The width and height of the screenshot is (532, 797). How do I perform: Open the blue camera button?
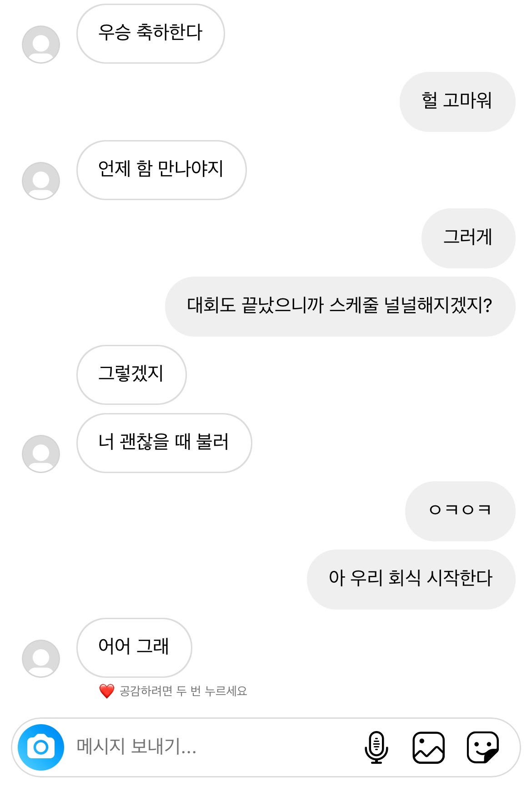point(41,747)
